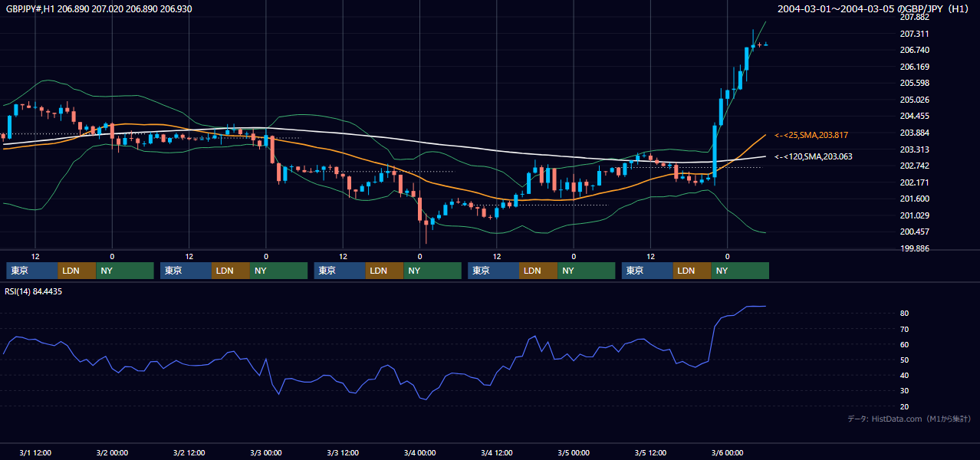980x460 pixels.
Task: Click the 3/3 00:00 date label
Action: coord(266,452)
